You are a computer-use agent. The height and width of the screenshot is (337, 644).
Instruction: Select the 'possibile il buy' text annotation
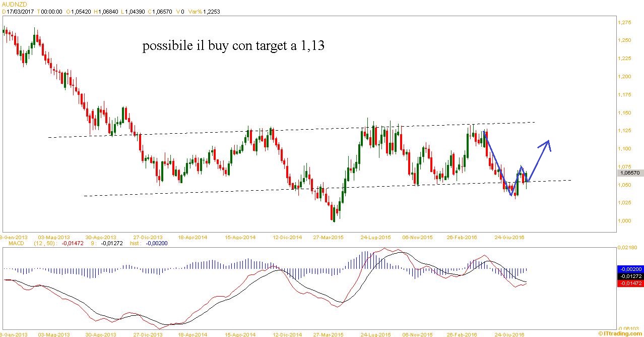pos(233,46)
